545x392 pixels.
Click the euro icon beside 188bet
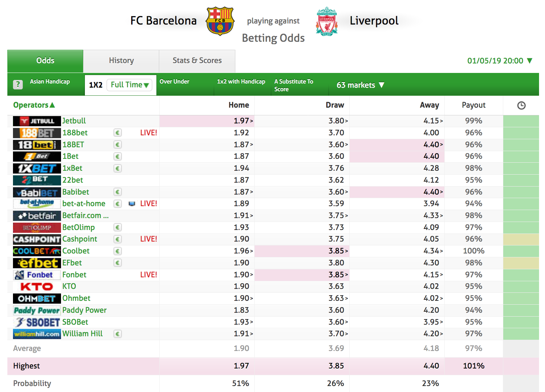click(117, 133)
